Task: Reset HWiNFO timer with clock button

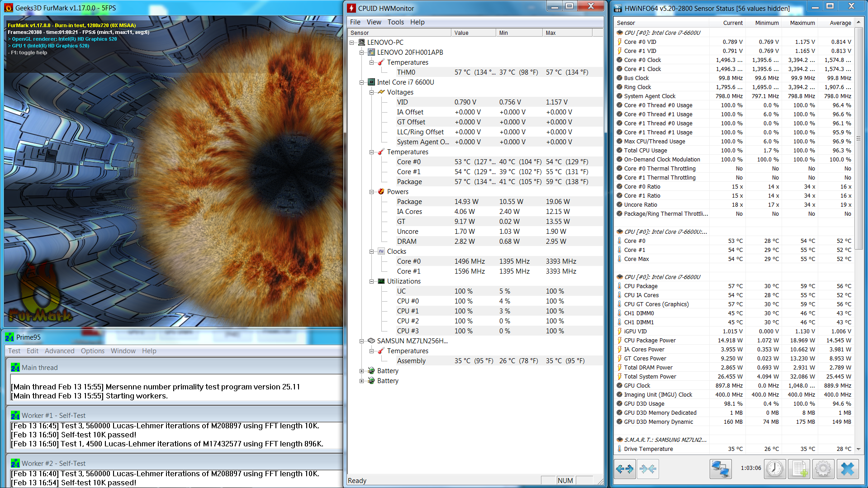Action: tap(775, 469)
